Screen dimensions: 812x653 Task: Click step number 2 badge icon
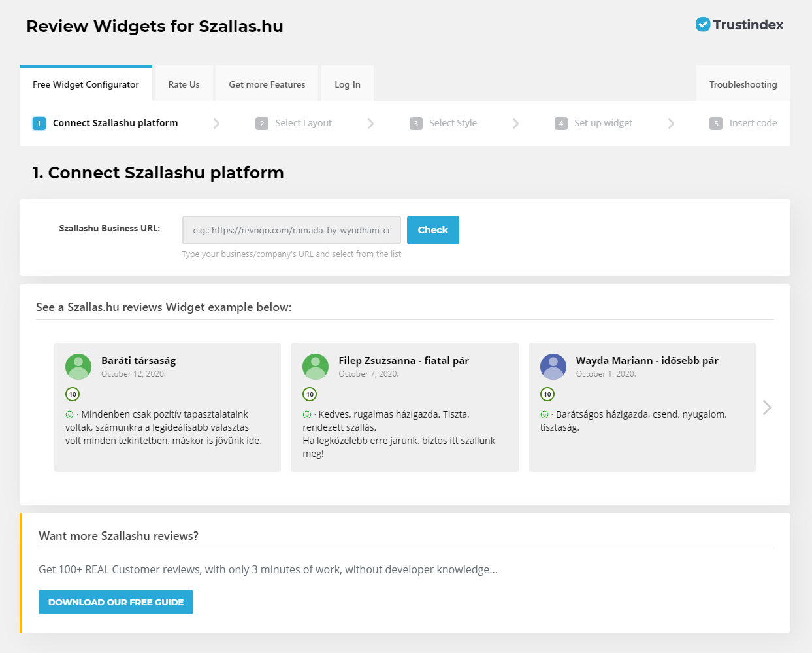[x=262, y=123]
